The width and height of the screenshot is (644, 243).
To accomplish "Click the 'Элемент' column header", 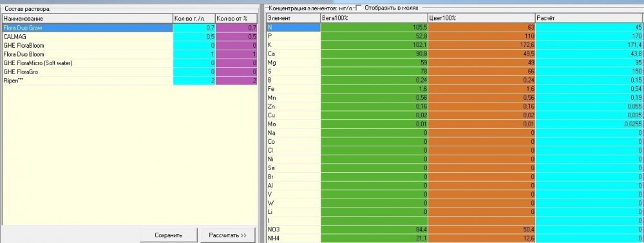I will pos(293,19).
